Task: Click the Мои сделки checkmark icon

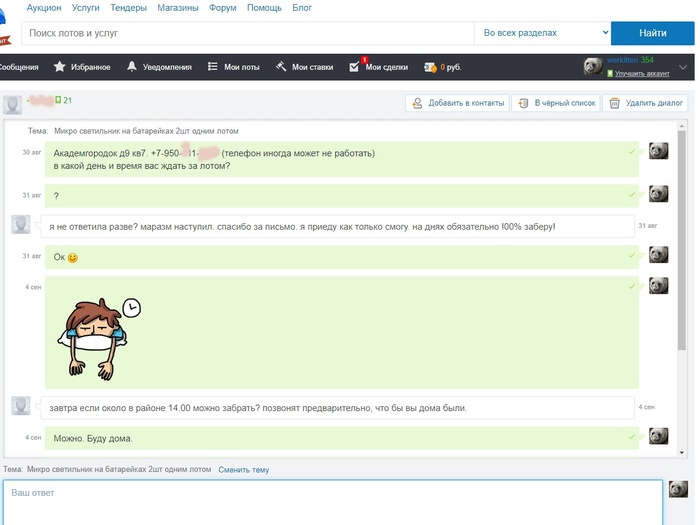Action: (x=354, y=67)
